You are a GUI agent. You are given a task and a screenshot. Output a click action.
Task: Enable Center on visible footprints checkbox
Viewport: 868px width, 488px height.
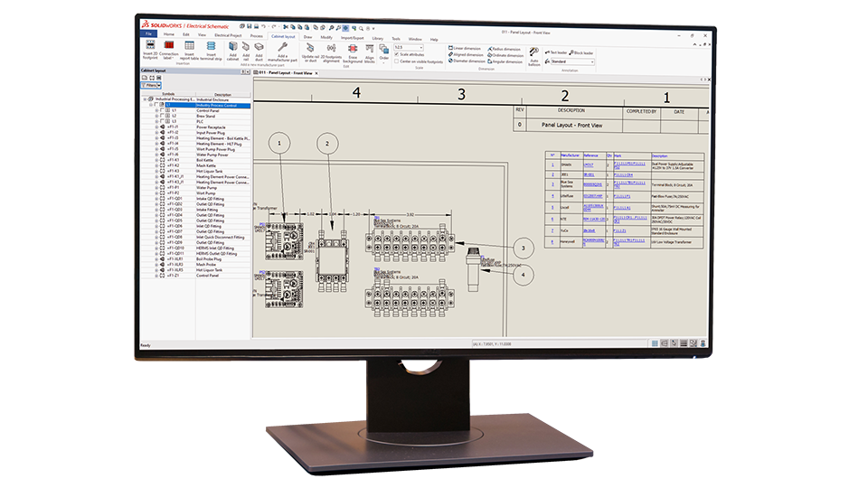click(x=397, y=61)
